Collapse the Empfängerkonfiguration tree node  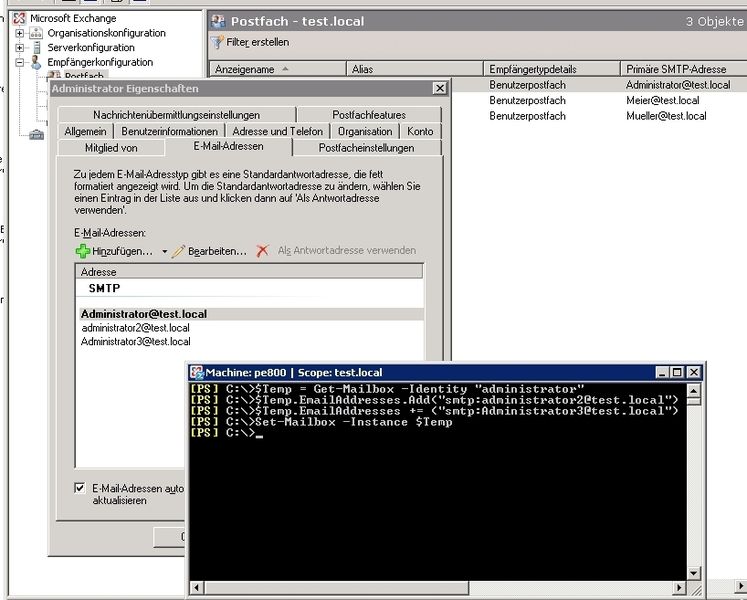pos(19,62)
